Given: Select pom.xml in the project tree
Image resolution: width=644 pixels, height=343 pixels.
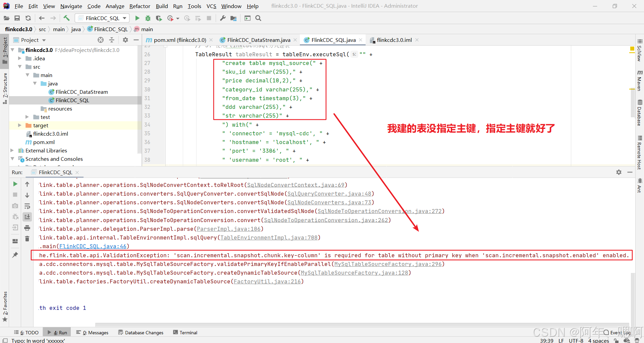Looking at the screenshot, I should (44, 142).
